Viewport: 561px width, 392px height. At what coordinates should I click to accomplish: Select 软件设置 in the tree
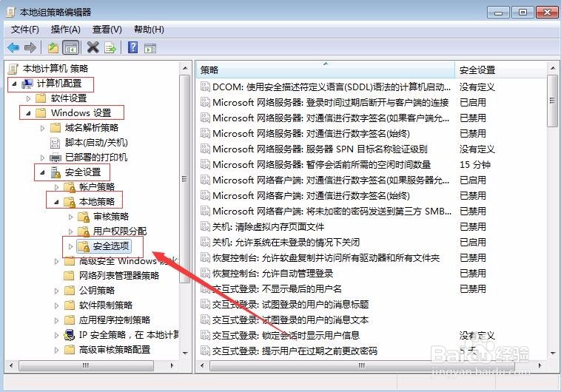69,98
